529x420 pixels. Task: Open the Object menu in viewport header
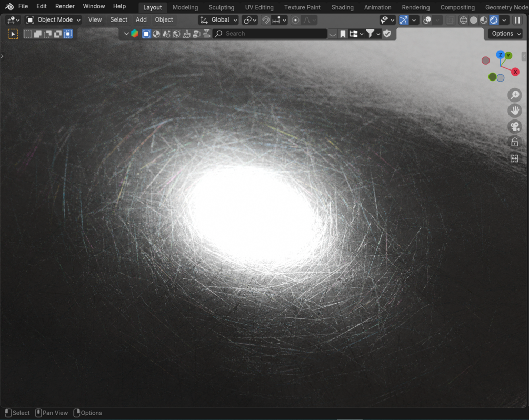pos(164,20)
